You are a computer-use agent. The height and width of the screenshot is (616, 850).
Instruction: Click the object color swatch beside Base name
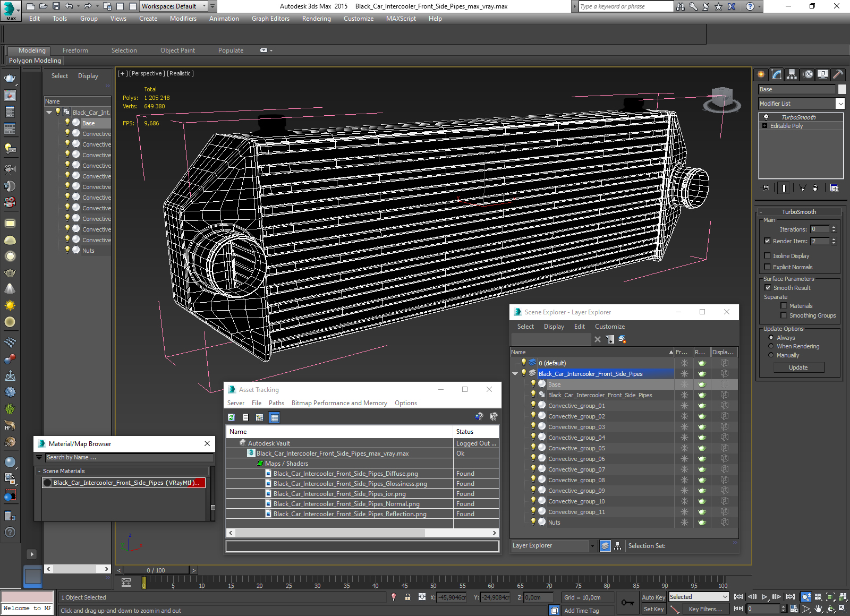(842, 89)
